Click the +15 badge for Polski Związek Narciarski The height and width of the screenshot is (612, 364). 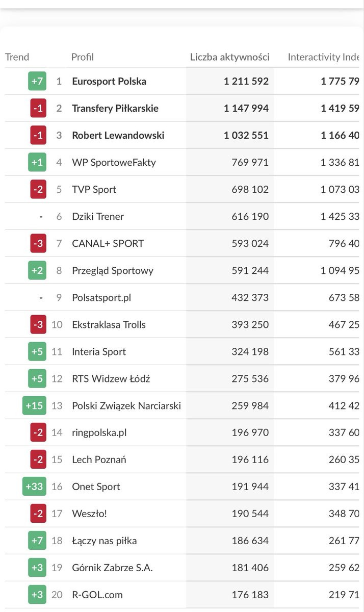(34, 405)
